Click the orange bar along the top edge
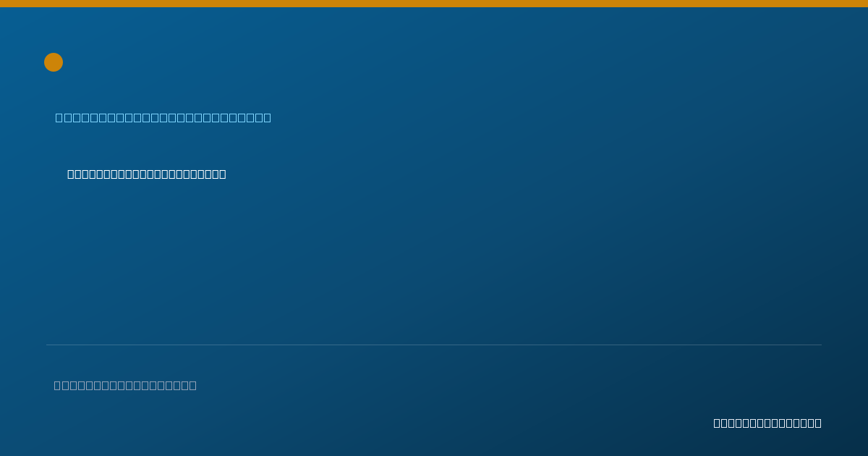Screen dimensions: 868x456 434,4
